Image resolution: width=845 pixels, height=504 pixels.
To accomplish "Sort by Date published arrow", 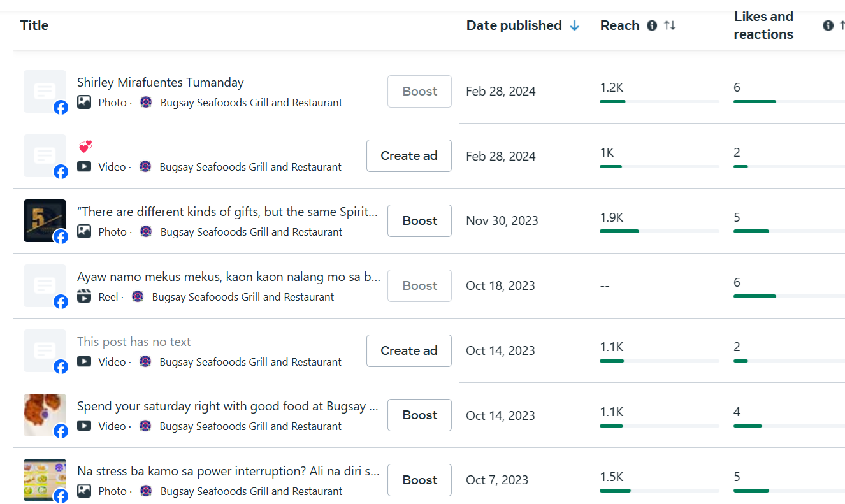I will (x=575, y=25).
